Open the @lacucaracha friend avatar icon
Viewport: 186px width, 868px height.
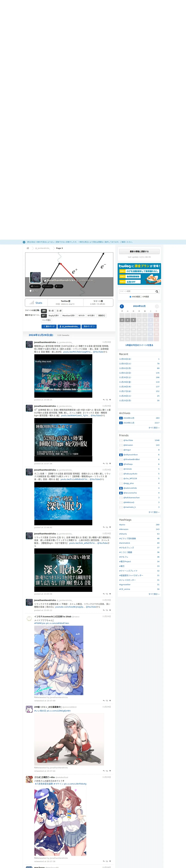click(x=121, y=493)
